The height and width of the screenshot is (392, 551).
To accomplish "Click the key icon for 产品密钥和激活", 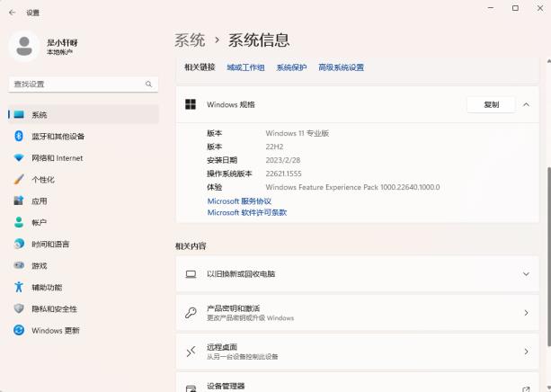I will [x=191, y=313].
